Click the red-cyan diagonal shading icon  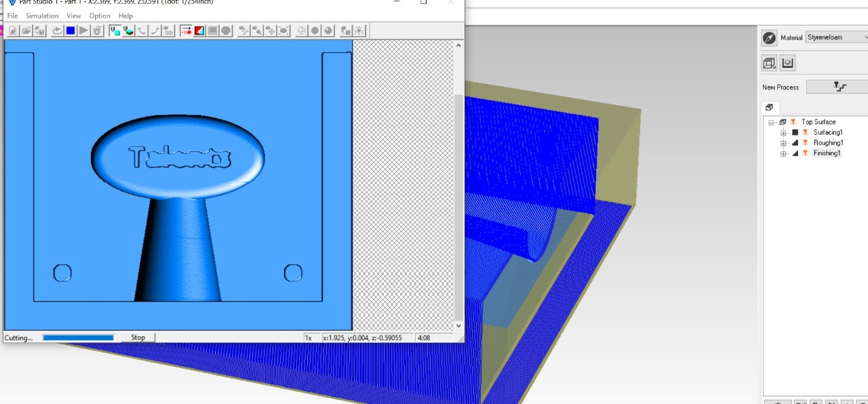(199, 31)
